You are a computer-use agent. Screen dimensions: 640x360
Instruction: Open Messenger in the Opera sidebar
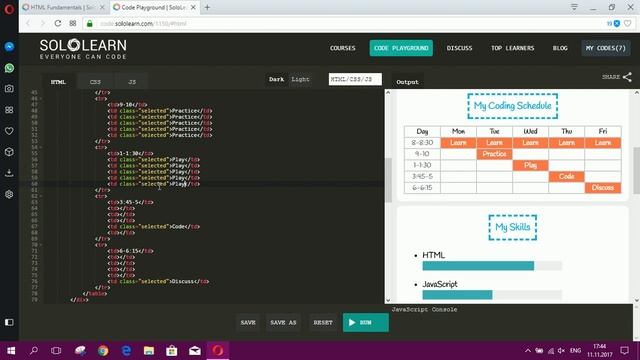coord(9,47)
